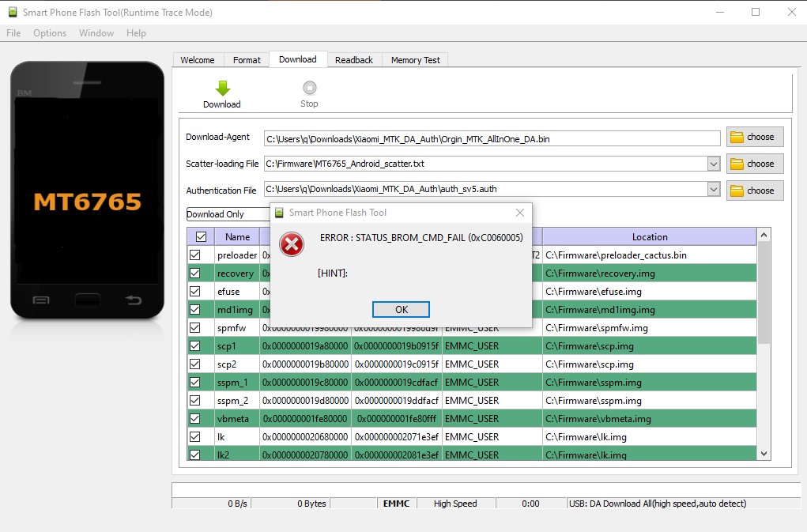Close the error dialog with X
The image size is (807, 532).
click(519, 213)
